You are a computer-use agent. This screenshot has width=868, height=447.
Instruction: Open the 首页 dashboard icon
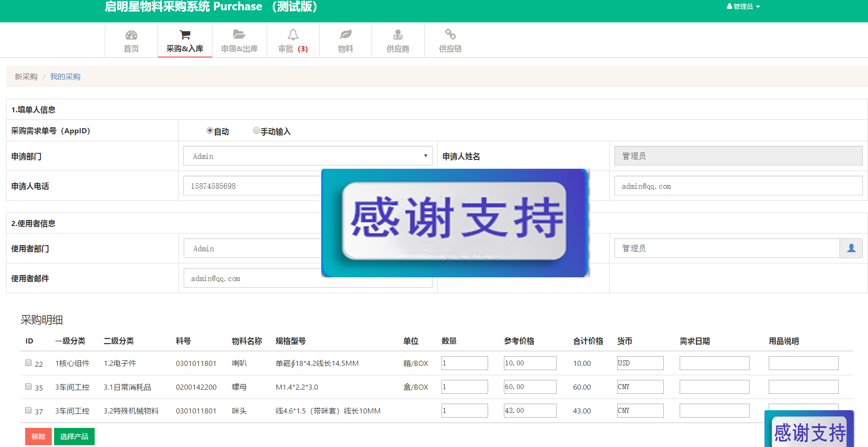131,35
